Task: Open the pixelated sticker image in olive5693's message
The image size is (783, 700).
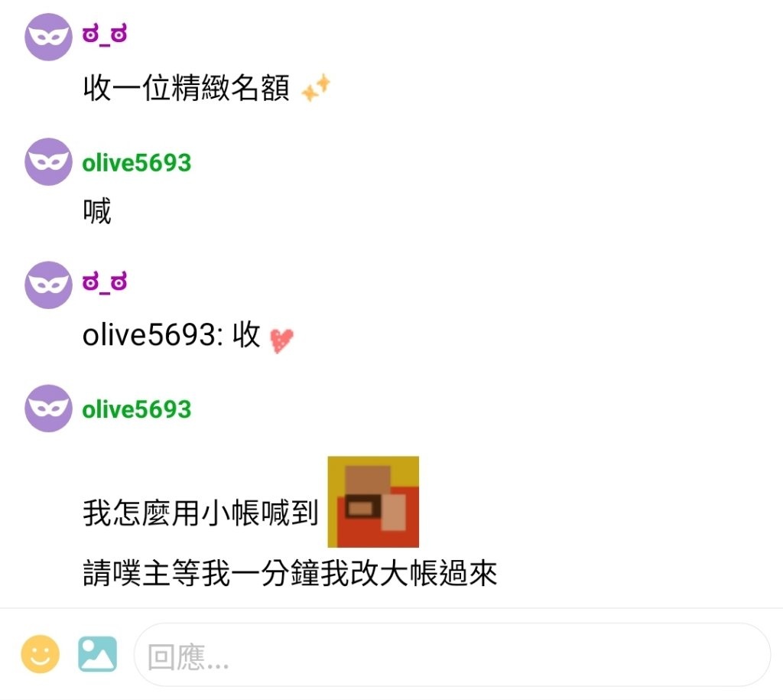Action: 373,502
